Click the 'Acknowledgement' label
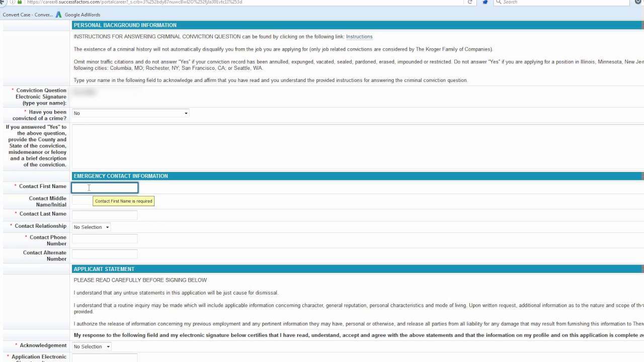The height and width of the screenshot is (362, 644). pyautogui.click(x=43, y=345)
